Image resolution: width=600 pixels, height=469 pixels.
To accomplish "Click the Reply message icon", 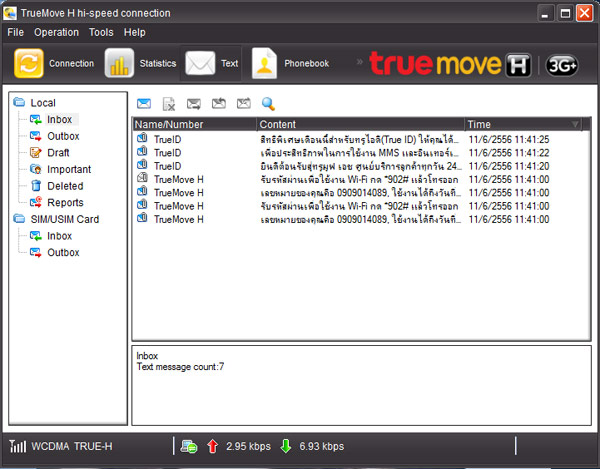I will click(x=219, y=103).
